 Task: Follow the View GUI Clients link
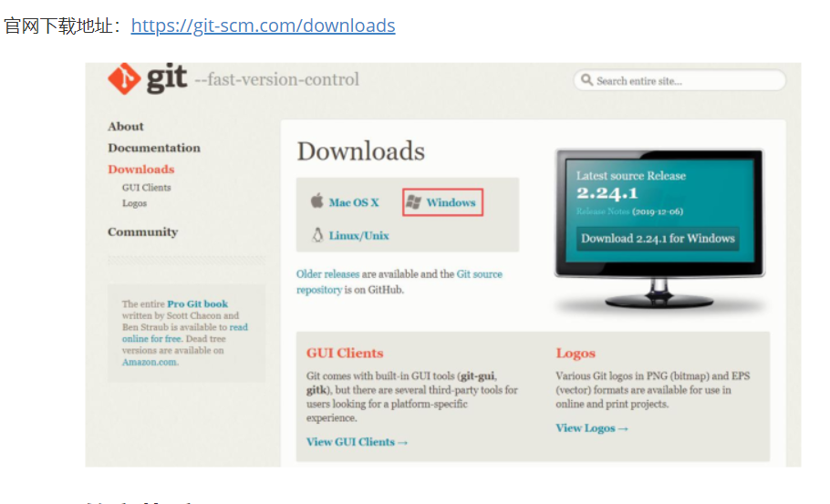pos(357,442)
